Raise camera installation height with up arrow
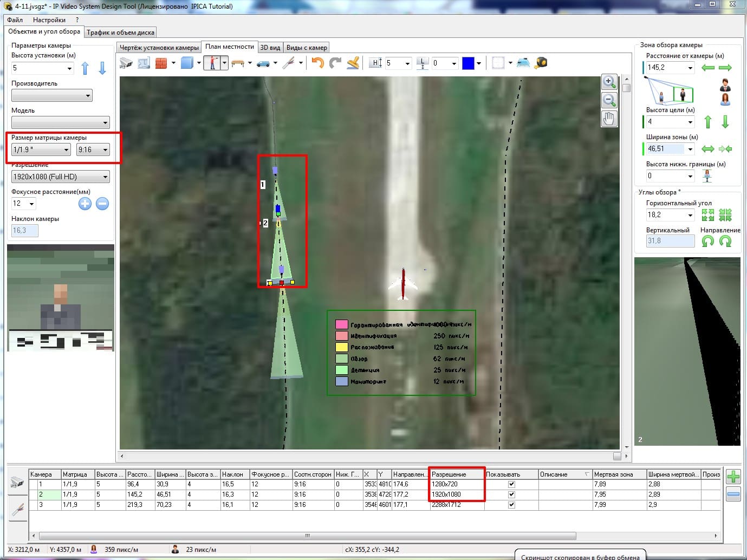The height and width of the screenshot is (560, 747). tap(85, 68)
